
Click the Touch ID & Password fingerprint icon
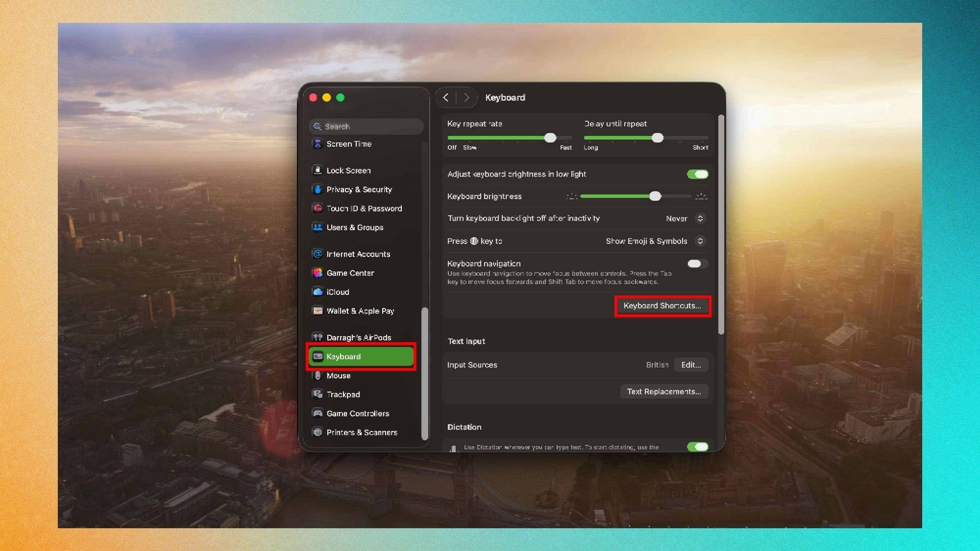pyautogui.click(x=318, y=208)
